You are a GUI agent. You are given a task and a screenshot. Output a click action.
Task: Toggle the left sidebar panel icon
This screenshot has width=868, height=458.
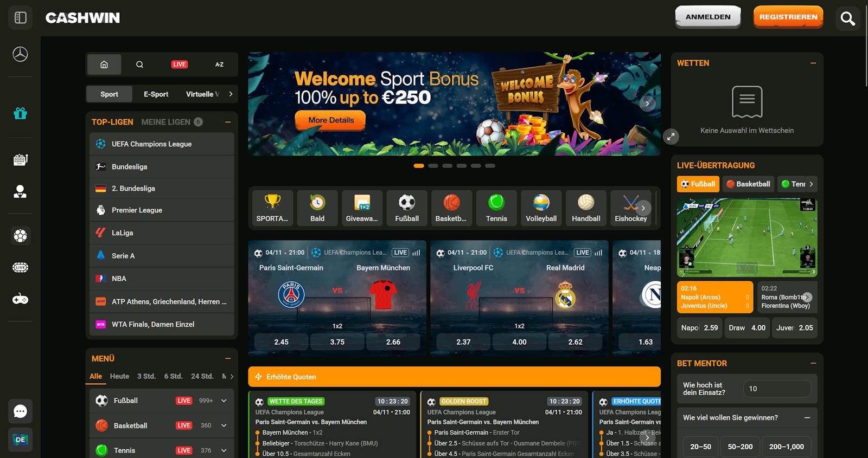(21, 18)
